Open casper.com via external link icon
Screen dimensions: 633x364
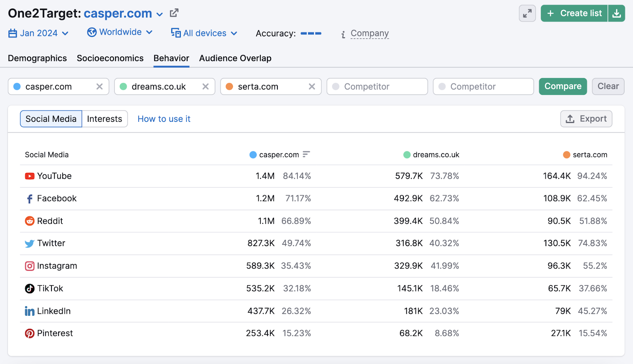(173, 13)
